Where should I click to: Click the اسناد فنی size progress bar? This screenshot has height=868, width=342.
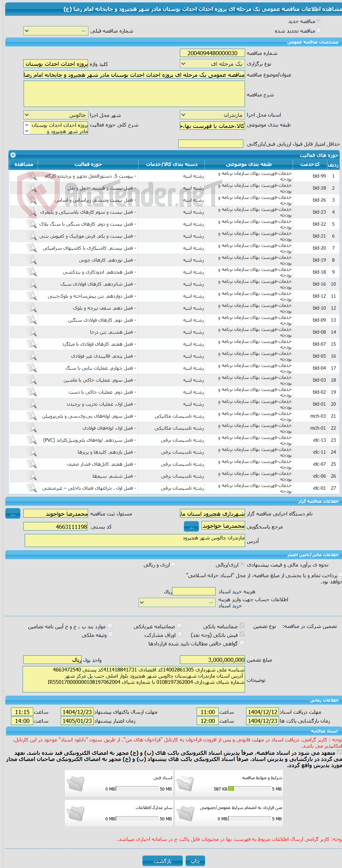(137, 789)
